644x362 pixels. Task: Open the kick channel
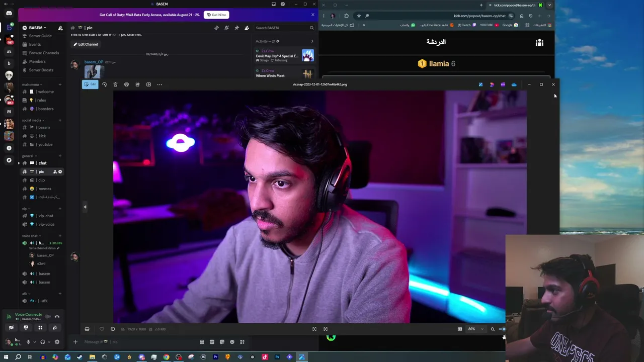42,136
